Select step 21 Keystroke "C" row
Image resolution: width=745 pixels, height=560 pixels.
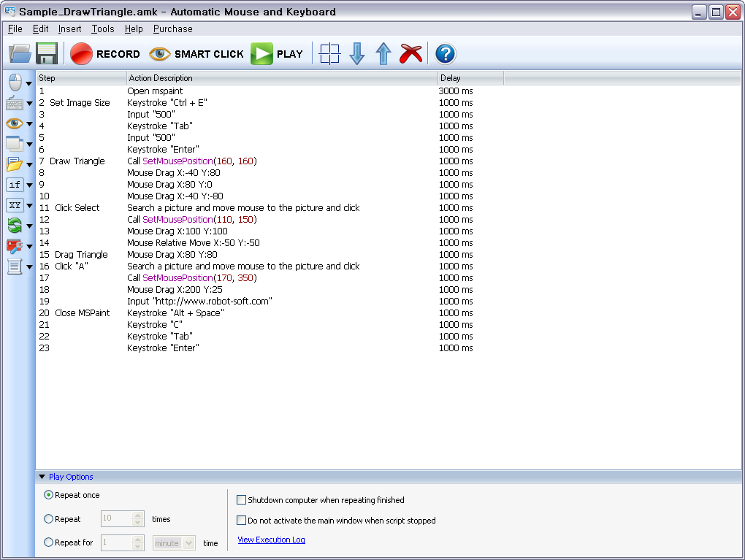pyautogui.click(x=388, y=325)
